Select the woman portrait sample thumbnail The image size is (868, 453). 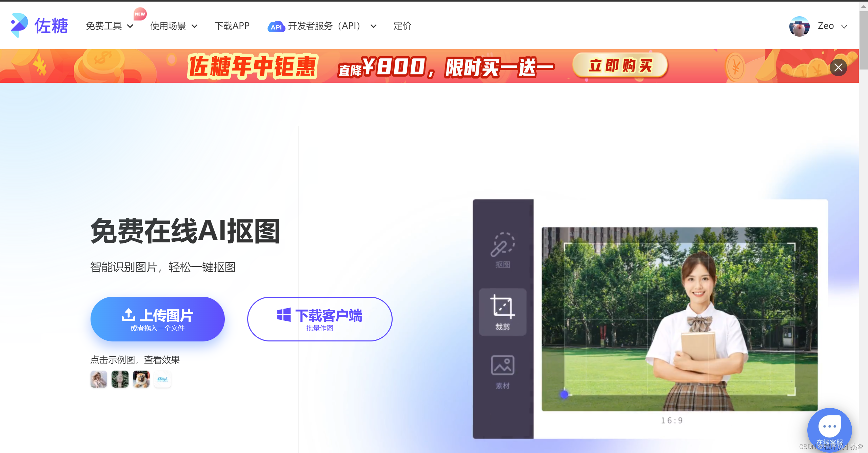point(99,379)
